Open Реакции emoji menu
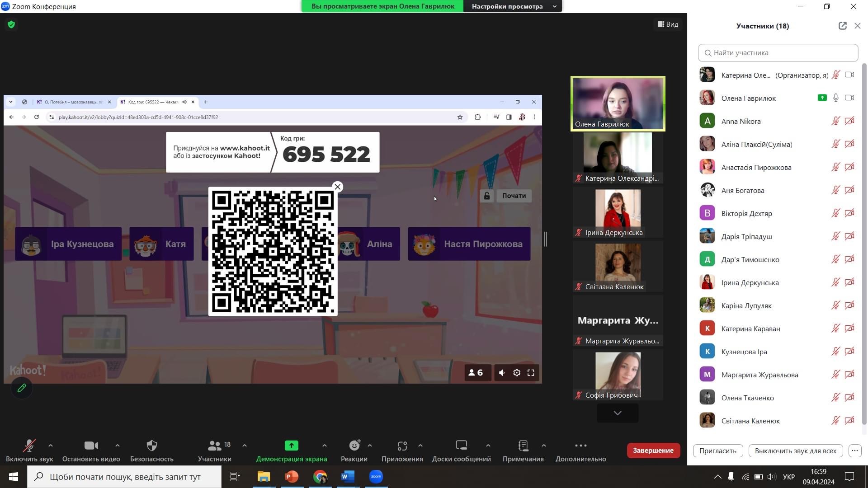 [x=354, y=450]
